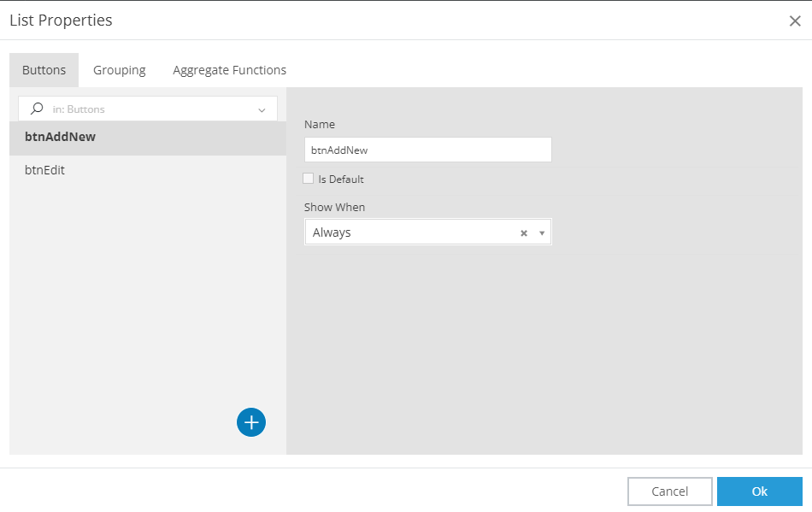This screenshot has height=512, width=812.
Task: Click the 'List Properties' dialog title
Action: pos(61,21)
